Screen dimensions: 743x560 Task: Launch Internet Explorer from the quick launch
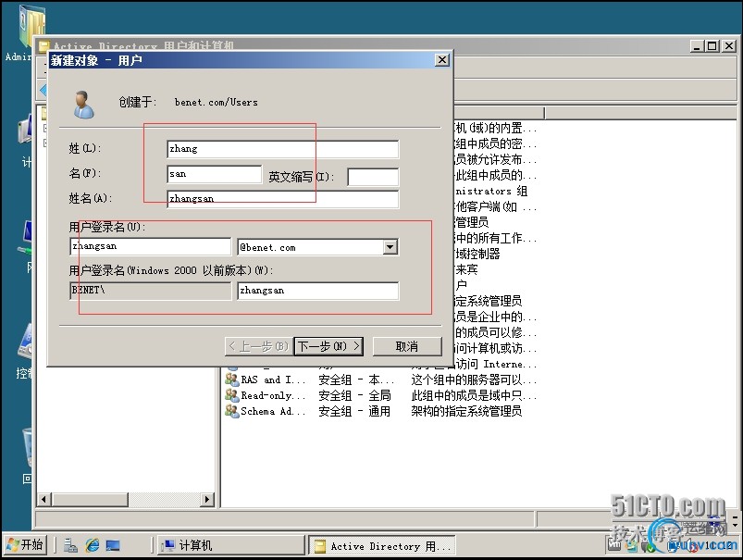[92, 546]
